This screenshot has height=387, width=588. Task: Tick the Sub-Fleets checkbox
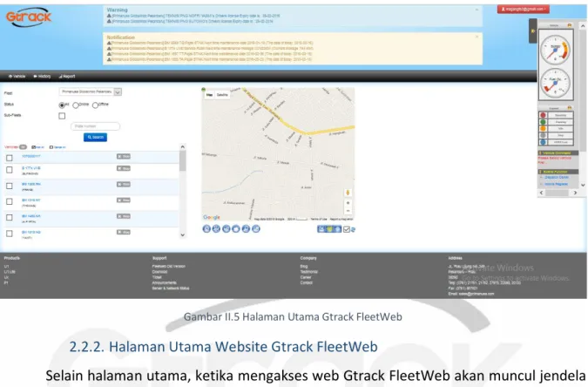tap(62, 116)
